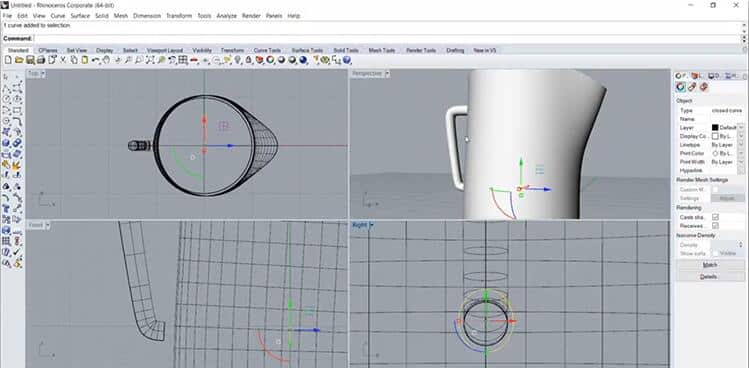This screenshot has height=368, width=749.
Task: Click the Paste clipboard icon
Action: (85, 60)
